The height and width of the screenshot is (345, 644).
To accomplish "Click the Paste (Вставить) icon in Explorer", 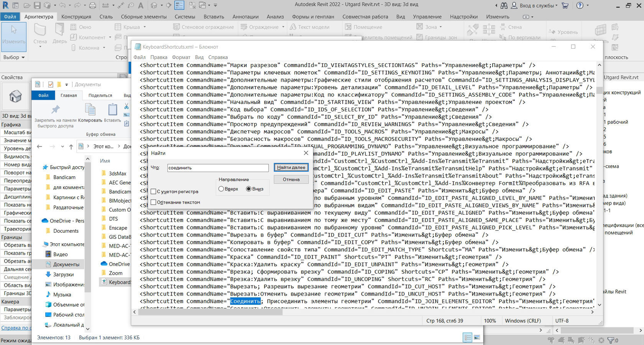I will click(112, 110).
